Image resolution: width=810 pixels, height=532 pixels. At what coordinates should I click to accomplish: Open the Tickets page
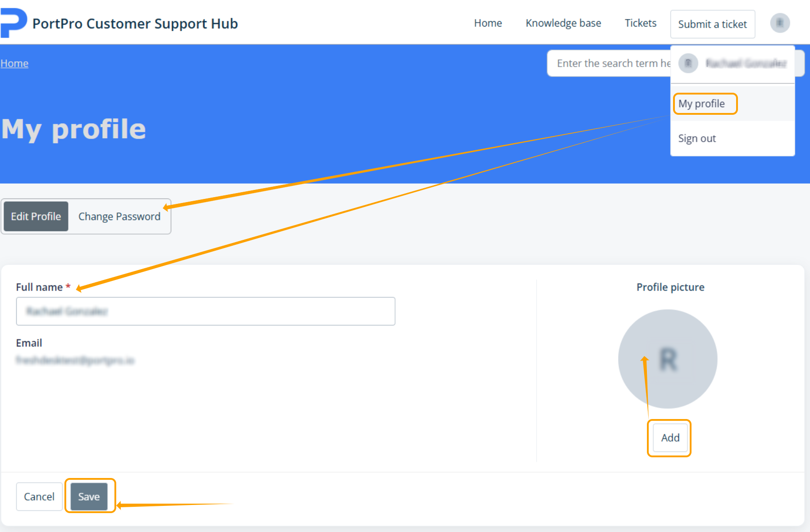(x=640, y=23)
